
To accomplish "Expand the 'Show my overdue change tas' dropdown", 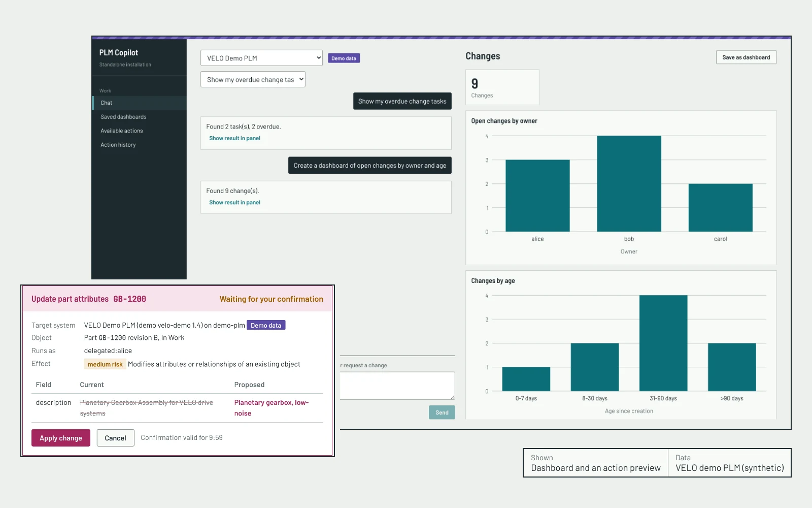I will pos(253,79).
